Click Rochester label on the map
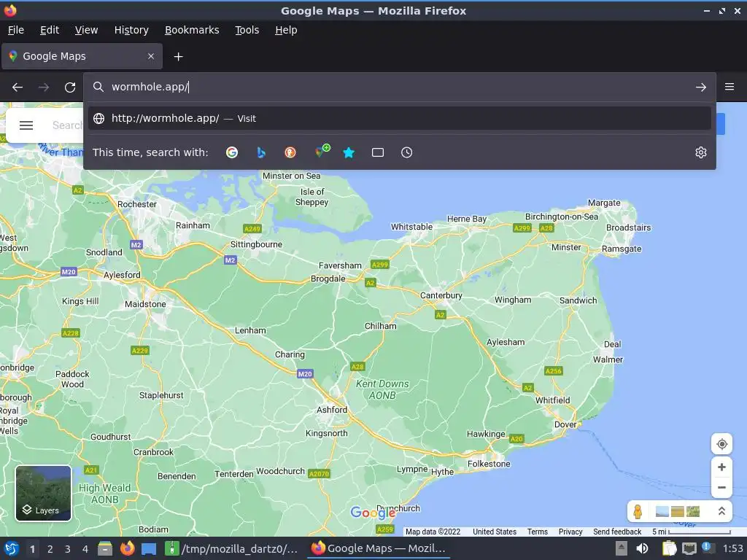The image size is (747, 560). [137, 204]
